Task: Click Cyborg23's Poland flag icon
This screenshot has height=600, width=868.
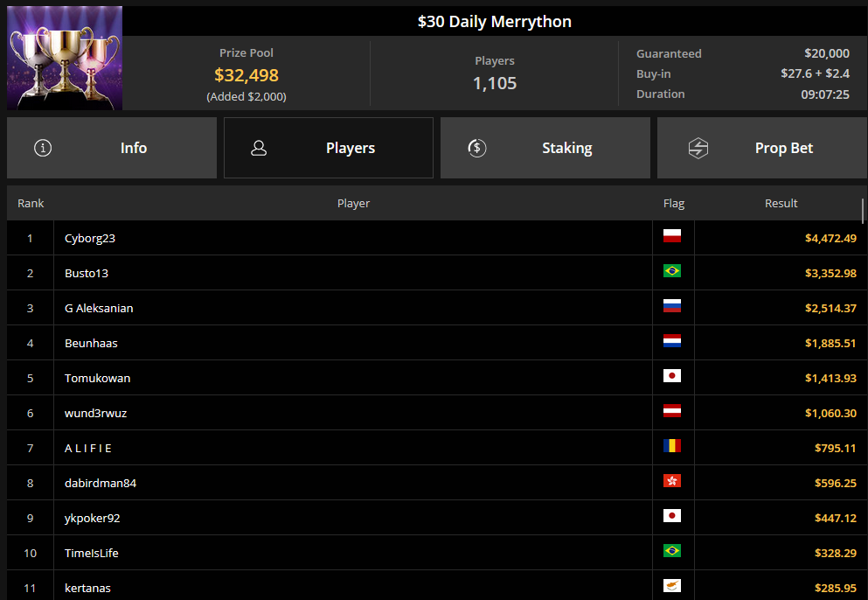Action: 672,236
